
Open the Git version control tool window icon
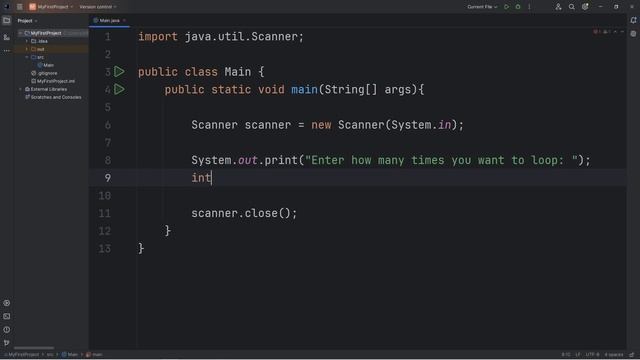coord(7,343)
